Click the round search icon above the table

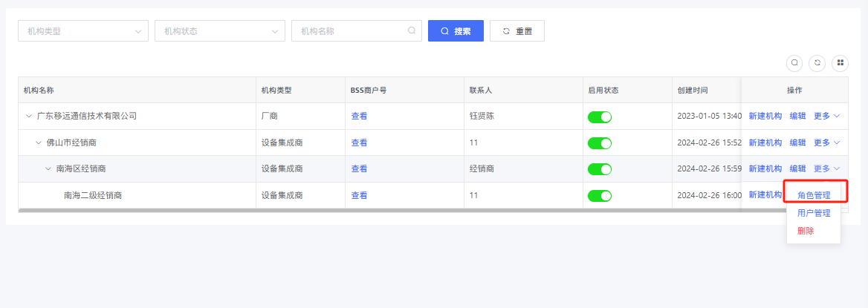[794, 63]
